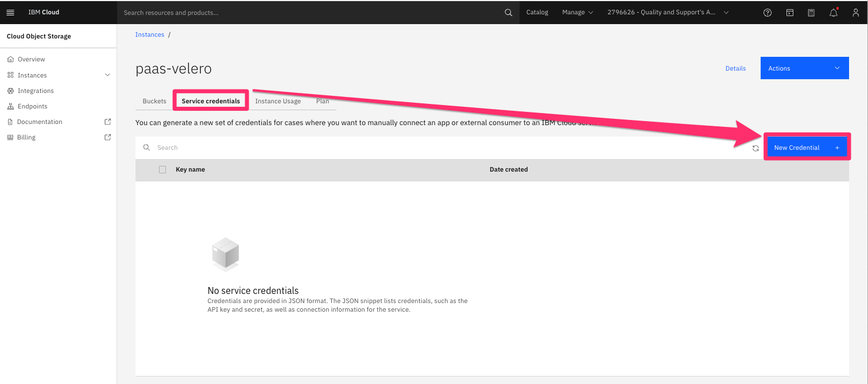Sort by Date created column header
The height and width of the screenshot is (384, 868).
[x=509, y=169]
